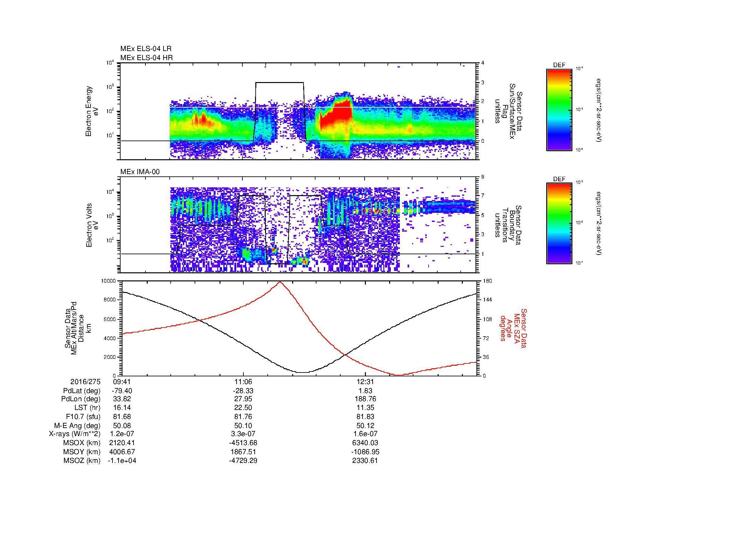The width and height of the screenshot is (756, 534).
Task: Click the 'PdLat (deg)' row label
Action: coord(82,391)
